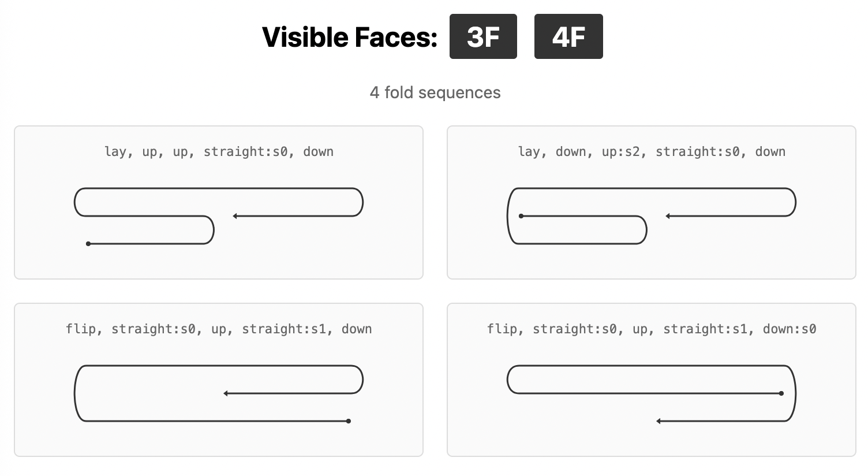Open the top-left fold sequence card
868x476 pixels.
[x=219, y=202]
